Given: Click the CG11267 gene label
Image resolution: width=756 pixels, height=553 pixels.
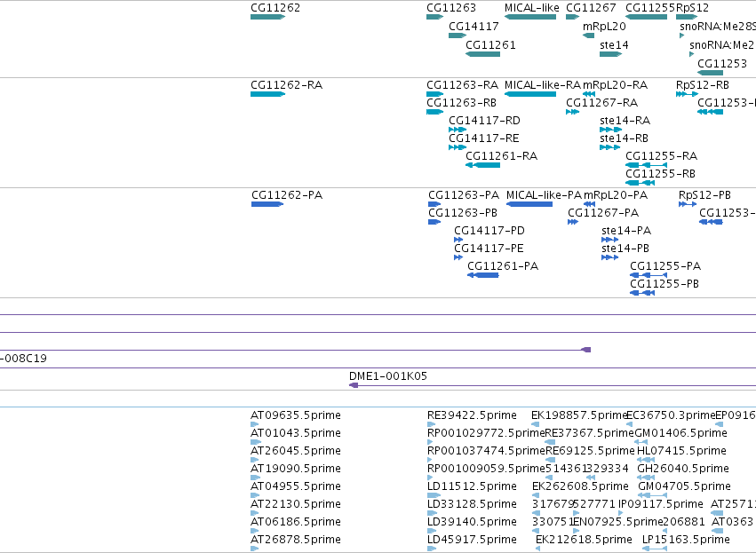Looking at the screenshot, I should coord(591,8).
